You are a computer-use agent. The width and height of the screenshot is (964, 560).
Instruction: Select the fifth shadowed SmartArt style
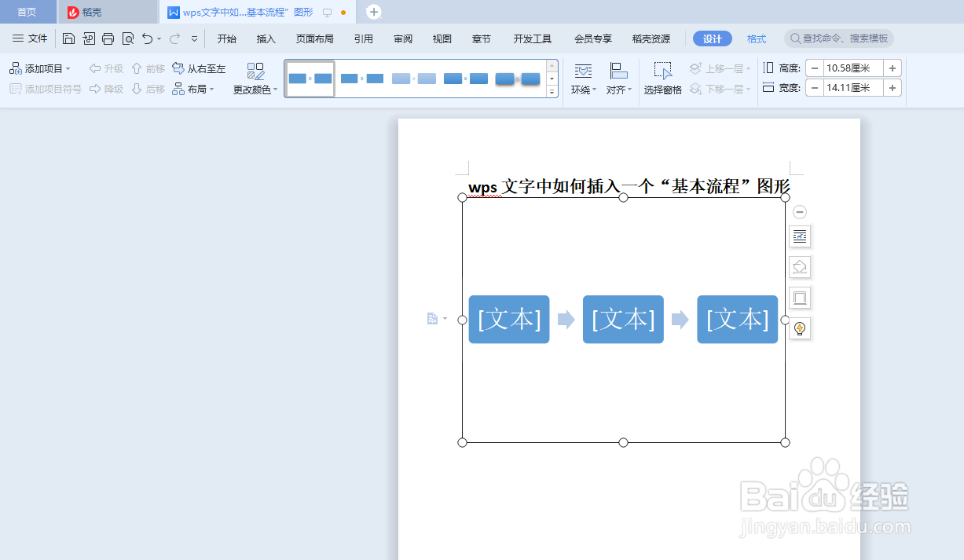point(518,79)
